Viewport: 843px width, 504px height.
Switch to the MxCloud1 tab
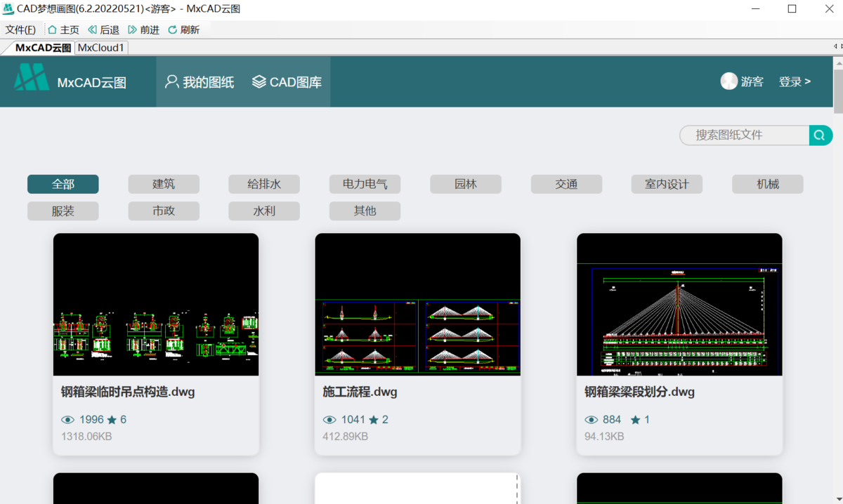click(x=101, y=48)
